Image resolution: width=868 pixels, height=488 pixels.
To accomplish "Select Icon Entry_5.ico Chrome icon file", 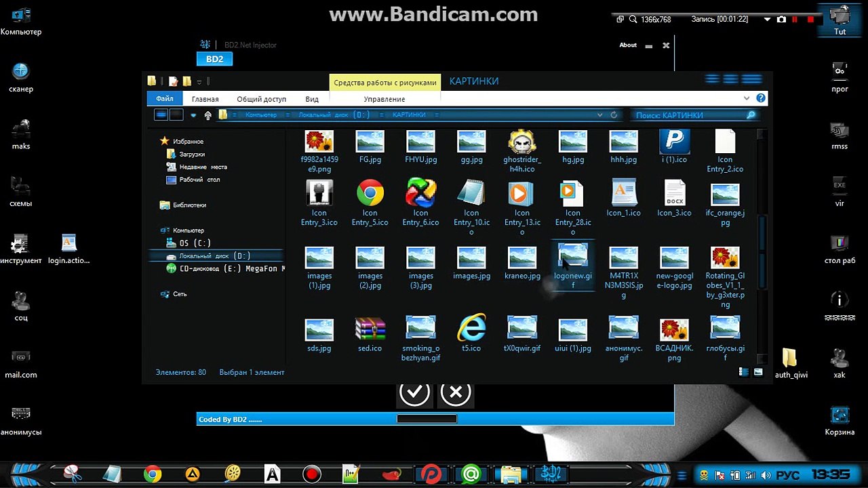I will coord(370,203).
